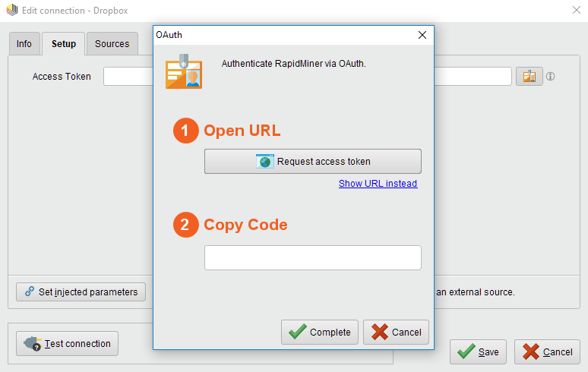Cancel the OAuth dialog
This screenshot has height=372, width=588.
[x=396, y=332]
